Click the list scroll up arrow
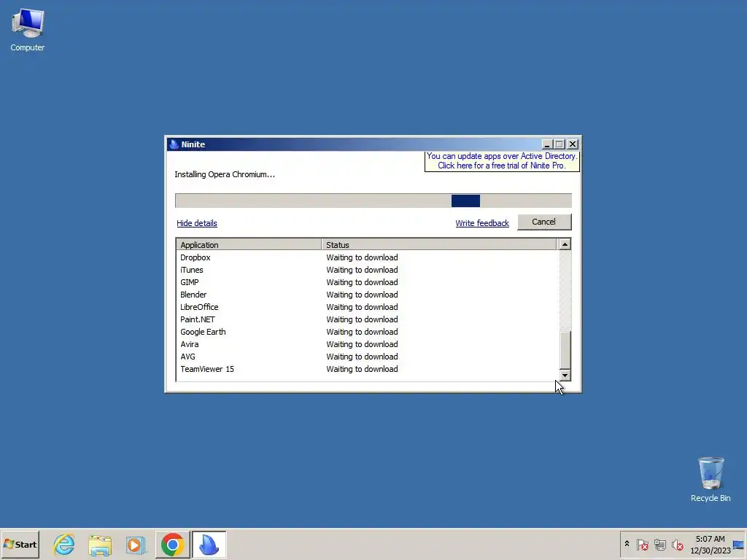 (x=565, y=244)
